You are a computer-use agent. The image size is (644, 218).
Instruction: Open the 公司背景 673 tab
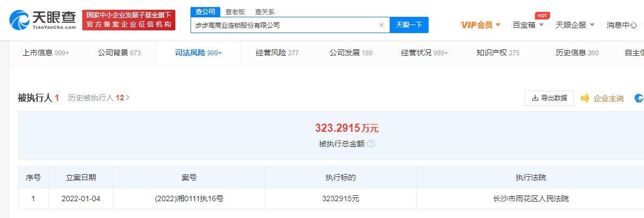pos(119,53)
